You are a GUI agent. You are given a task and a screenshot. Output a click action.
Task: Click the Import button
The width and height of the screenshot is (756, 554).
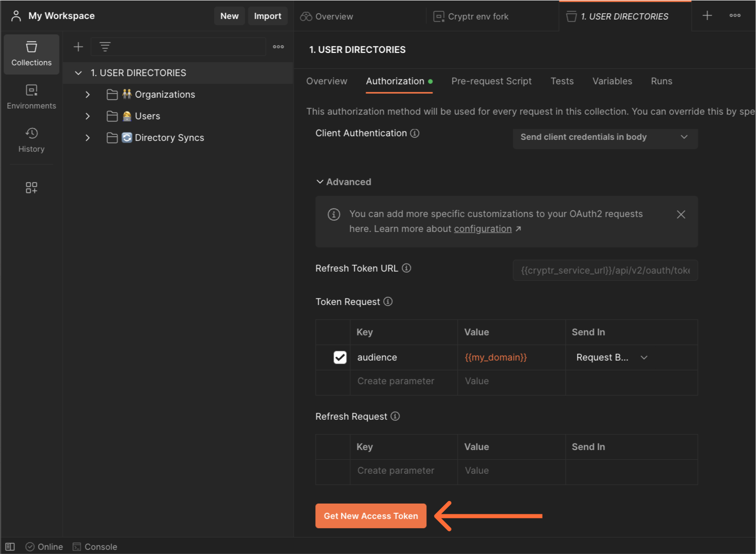tap(267, 16)
